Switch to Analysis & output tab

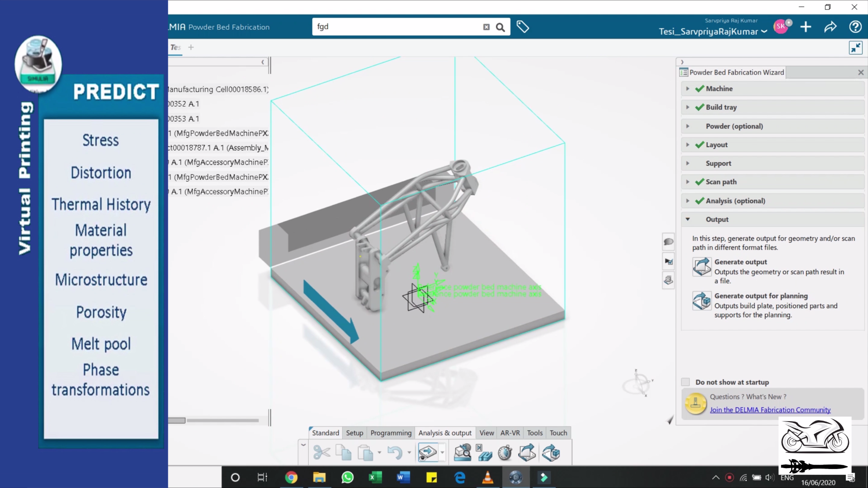tap(445, 433)
